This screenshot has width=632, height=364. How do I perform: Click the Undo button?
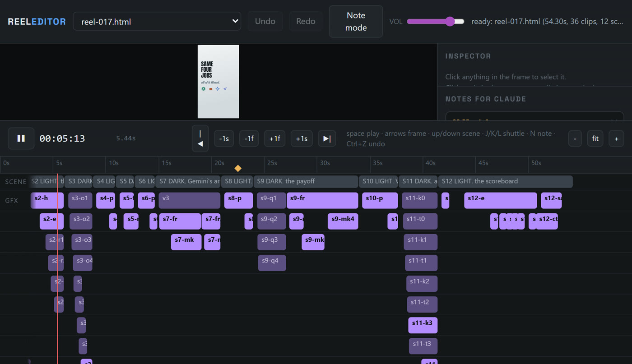click(265, 21)
